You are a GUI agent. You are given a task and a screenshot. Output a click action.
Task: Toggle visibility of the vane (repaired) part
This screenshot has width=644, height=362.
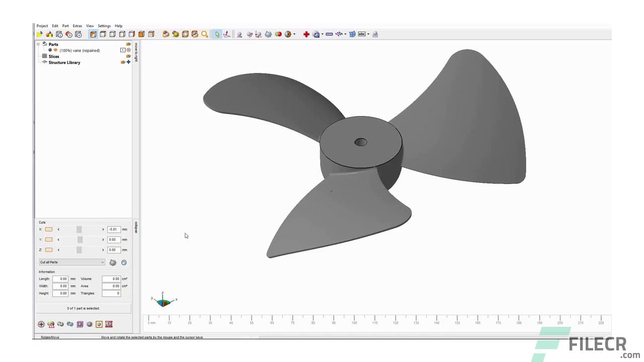click(50, 50)
